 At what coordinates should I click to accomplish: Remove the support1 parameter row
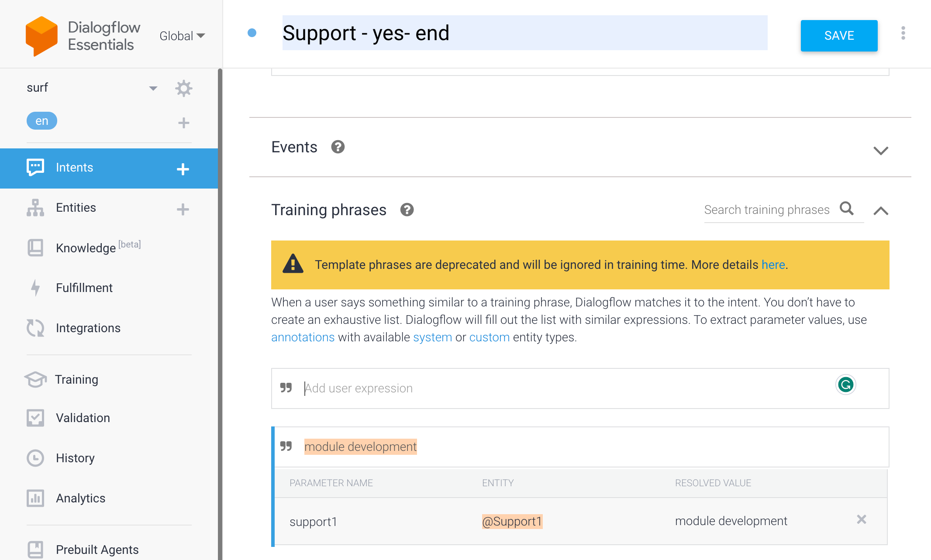coord(861,519)
